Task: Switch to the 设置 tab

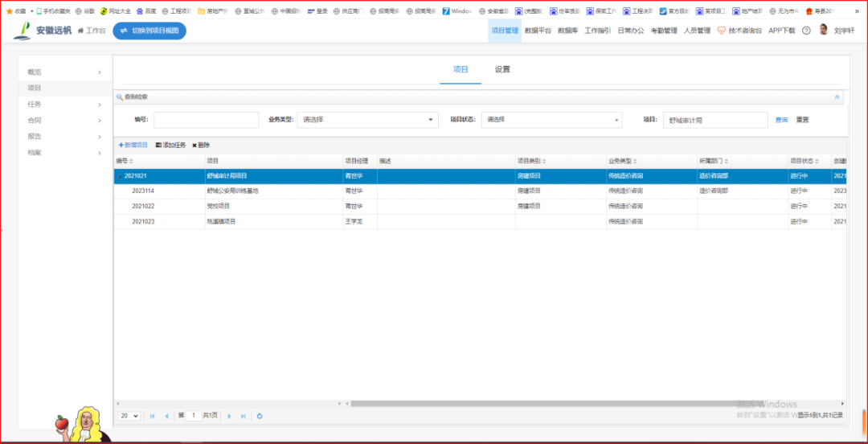Action: pos(502,70)
